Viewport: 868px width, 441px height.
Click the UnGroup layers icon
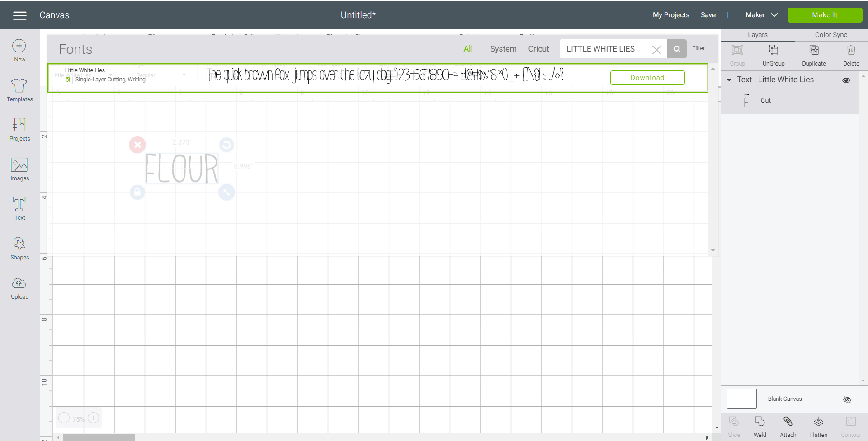click(x=774, y=55)
